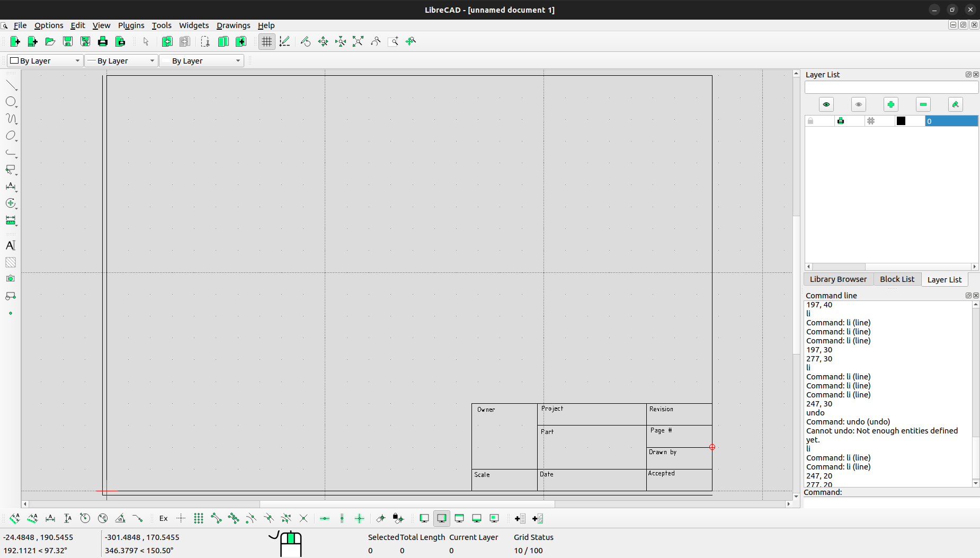Toggle Exclusive Snap Mode (Ex) button
The image size is (980, 558).
click(164, 518)
